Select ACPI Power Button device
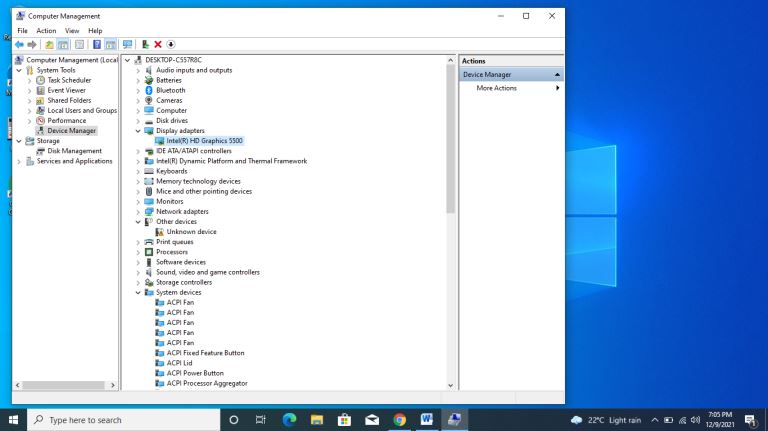Viewport: 768px width, 431px height. tap(195, 373)
